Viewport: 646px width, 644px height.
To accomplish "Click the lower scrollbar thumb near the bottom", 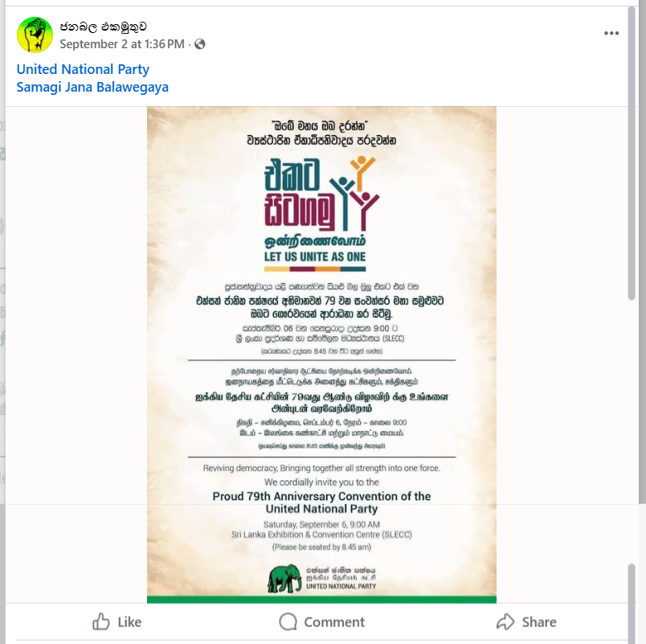I will point(632,602).
